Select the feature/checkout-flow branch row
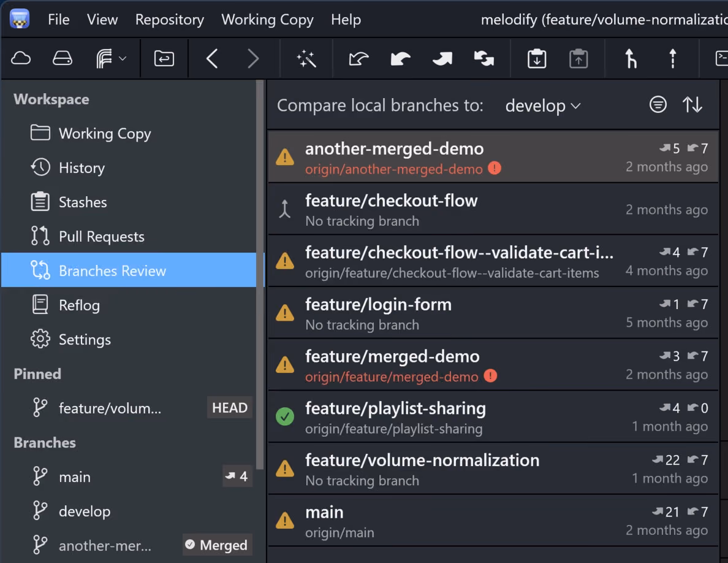This screenshot has height=563, width=728. pyautogui.click(x=493, y=209)
